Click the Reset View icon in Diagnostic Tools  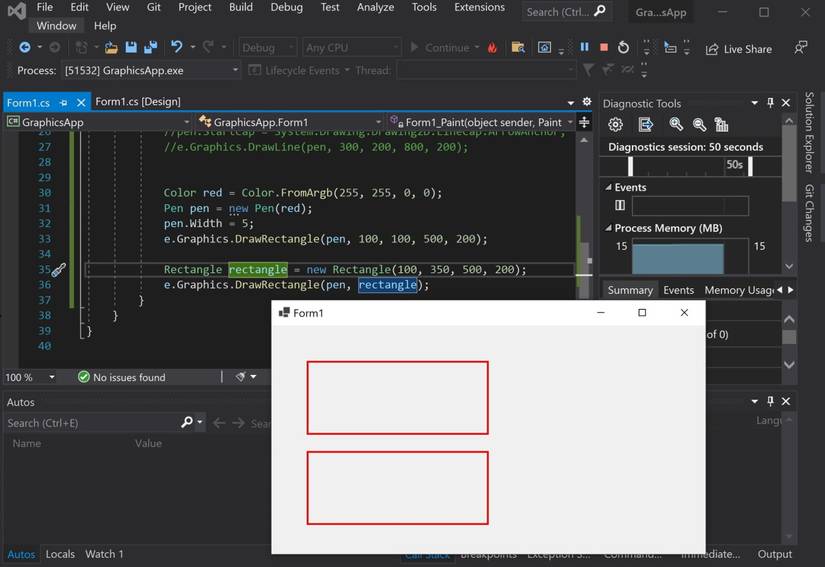tap(721, 125)
